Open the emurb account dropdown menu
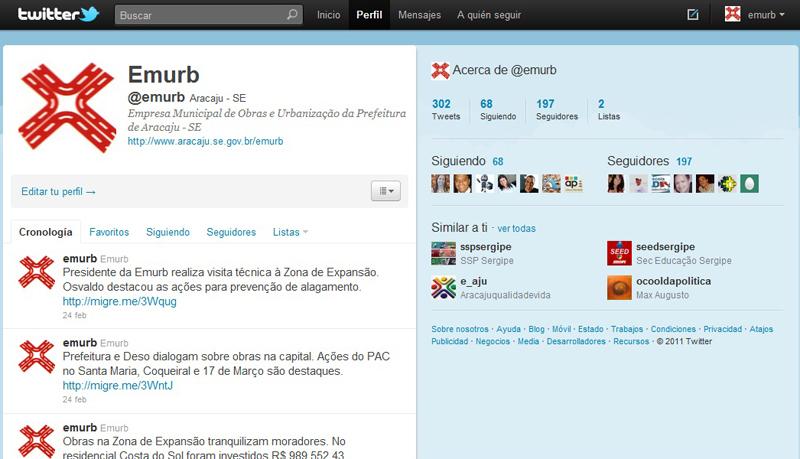The width and height of the screenshot is (800, 459). (755, 15)
